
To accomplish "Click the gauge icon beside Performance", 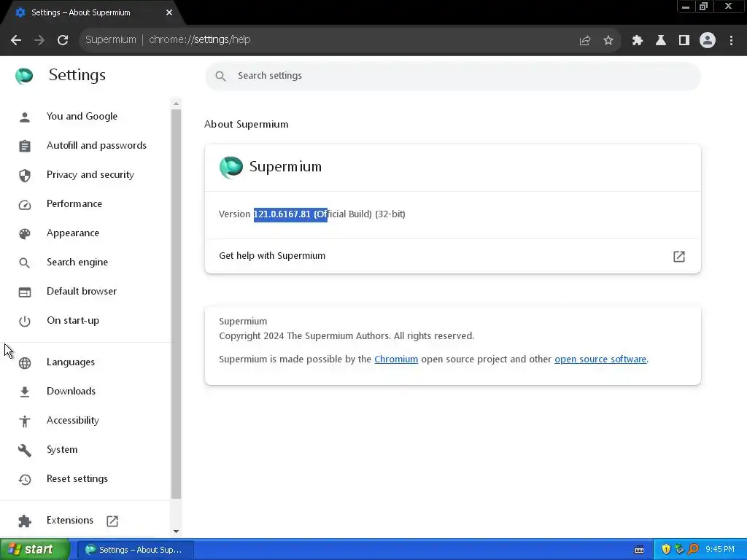I will pos(25,205).
